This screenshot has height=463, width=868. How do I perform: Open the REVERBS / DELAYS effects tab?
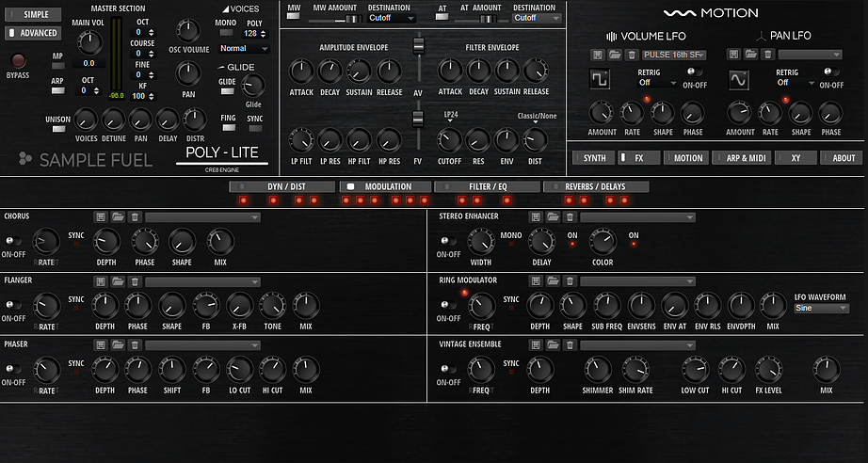[596, 187]
